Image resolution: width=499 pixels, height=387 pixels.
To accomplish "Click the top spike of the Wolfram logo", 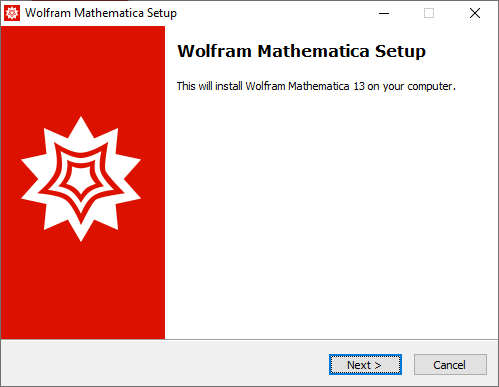I will (81, 127).
